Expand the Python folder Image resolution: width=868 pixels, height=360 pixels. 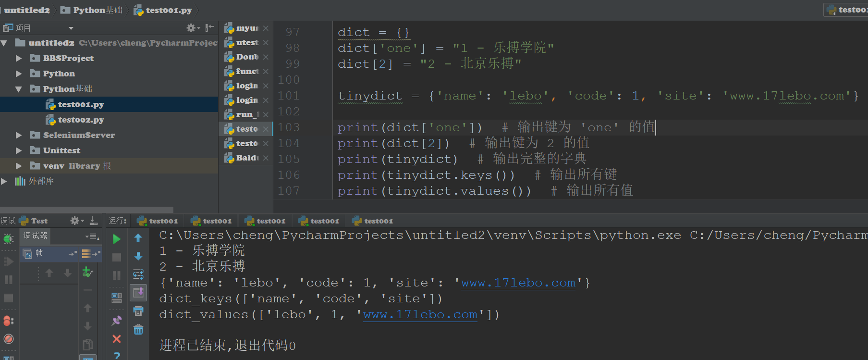[19, 74]
